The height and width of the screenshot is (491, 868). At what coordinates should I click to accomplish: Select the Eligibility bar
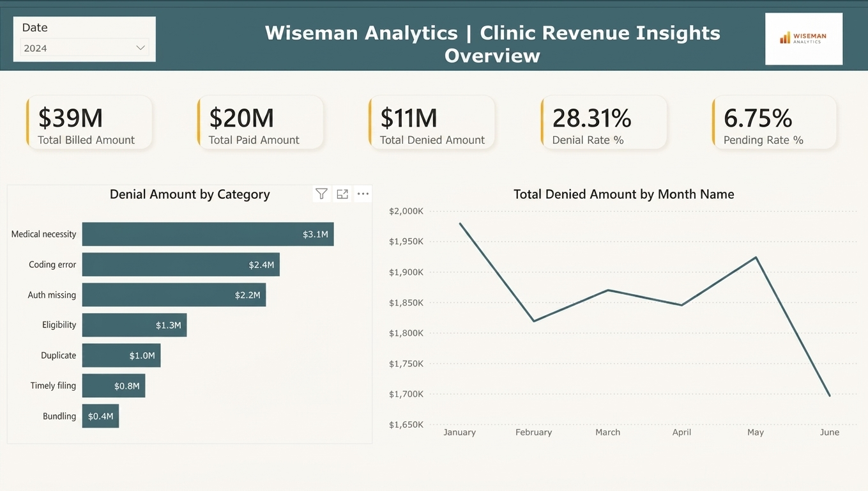pos(134,325)
